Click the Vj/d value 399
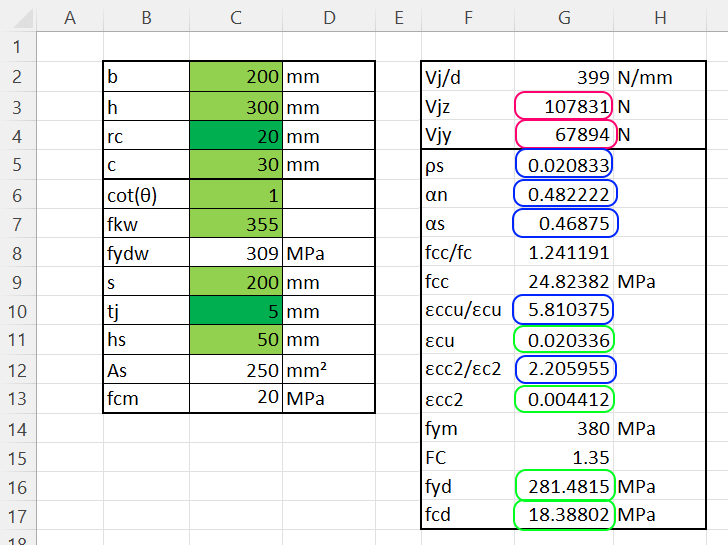Viewport: 728px width, 545px height. click(x=564, y=77)
